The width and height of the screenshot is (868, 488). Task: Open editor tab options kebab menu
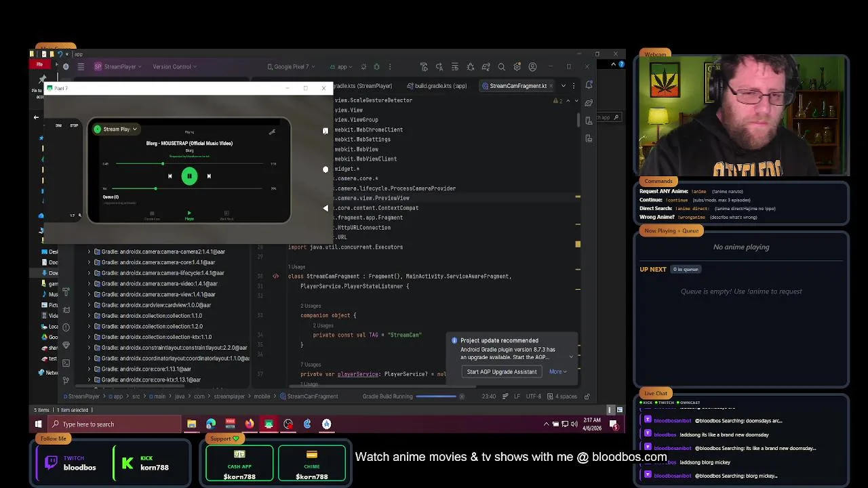574,86
